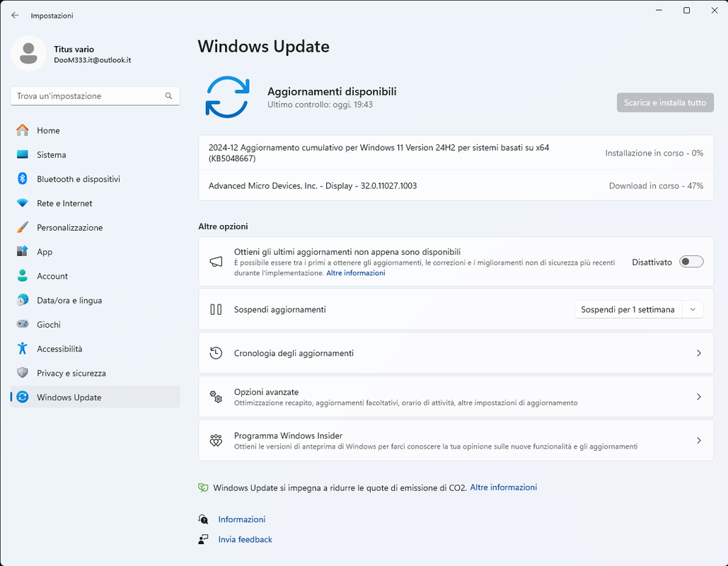Open Cronologia degli aggiornamenti via its chevron
The image size is (728, 566).
coord(699,353)
